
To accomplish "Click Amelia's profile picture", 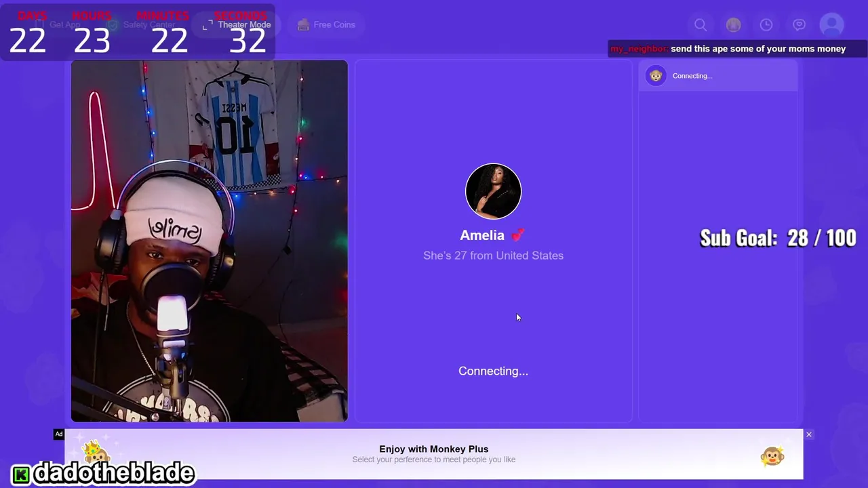I will tap(493, 191).
